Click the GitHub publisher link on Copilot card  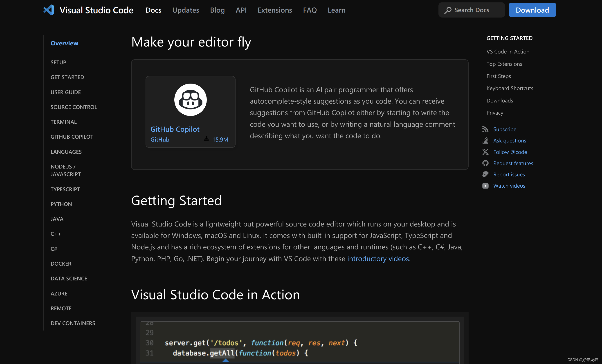[x=159, y=140]
